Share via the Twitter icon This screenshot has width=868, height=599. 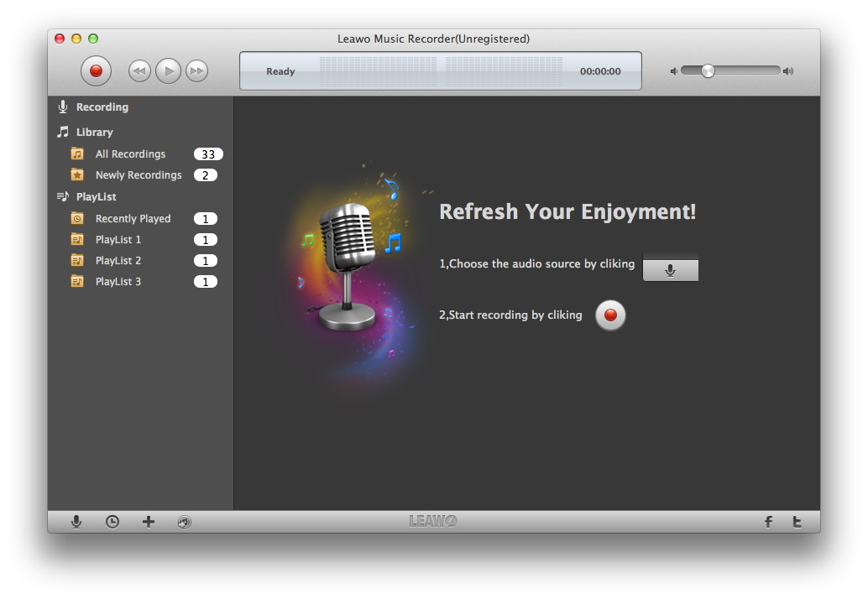point(797,522)
